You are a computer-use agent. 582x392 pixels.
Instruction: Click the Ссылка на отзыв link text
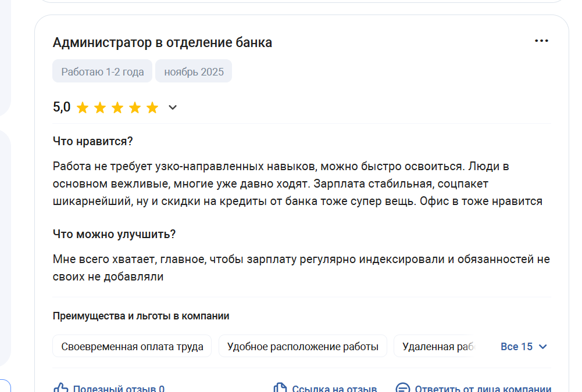coord(334,389)
